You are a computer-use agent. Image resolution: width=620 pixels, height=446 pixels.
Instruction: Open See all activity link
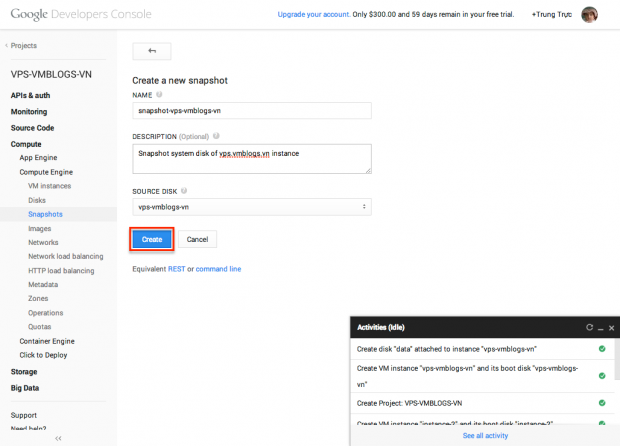[485, 435]
